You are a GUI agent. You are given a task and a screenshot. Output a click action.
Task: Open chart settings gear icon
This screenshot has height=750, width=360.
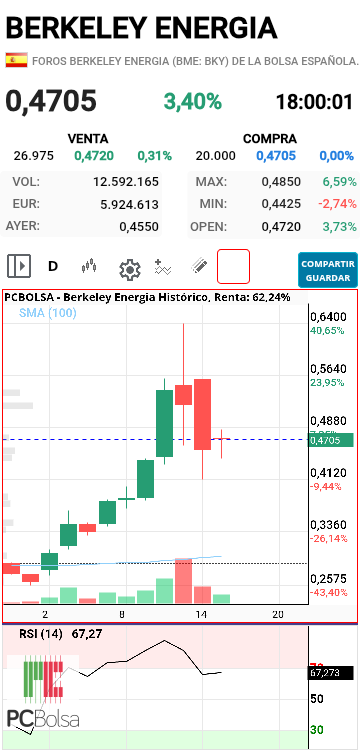(130, 270)
